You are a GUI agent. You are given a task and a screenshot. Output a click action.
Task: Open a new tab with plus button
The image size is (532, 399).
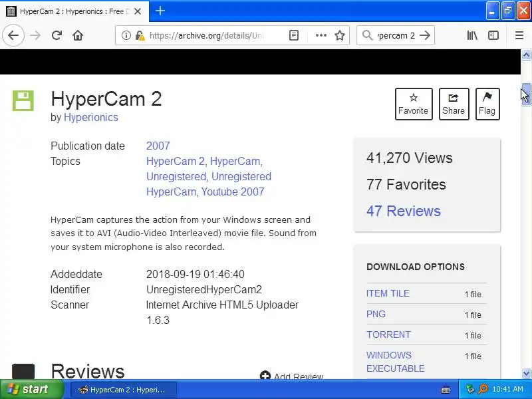click(x=160, y=11)
